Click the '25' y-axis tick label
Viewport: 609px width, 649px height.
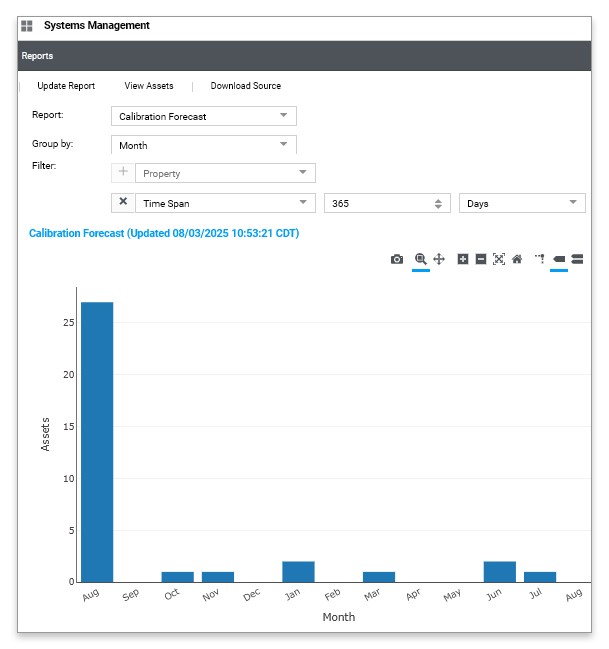69,323
